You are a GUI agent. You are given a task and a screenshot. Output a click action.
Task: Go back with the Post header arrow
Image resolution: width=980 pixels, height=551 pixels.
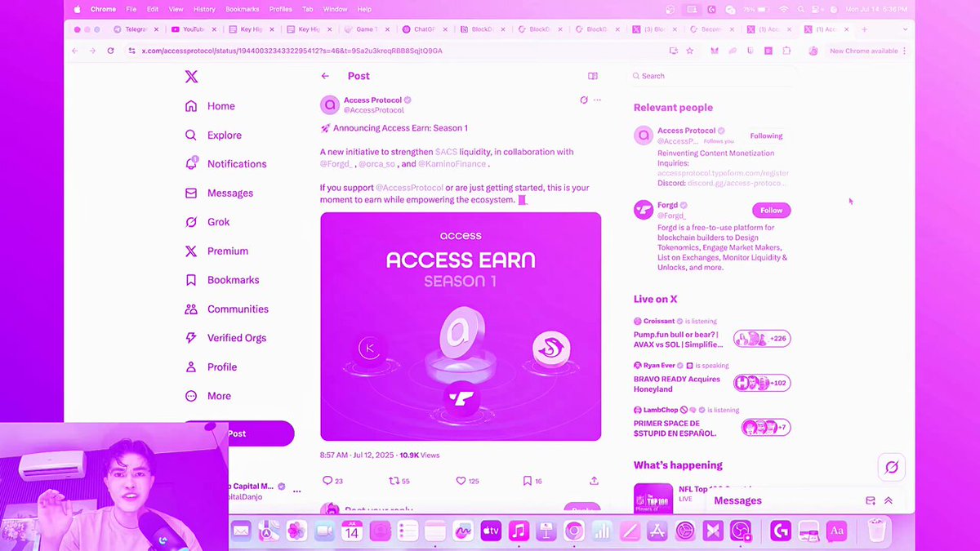click(325, 76)
